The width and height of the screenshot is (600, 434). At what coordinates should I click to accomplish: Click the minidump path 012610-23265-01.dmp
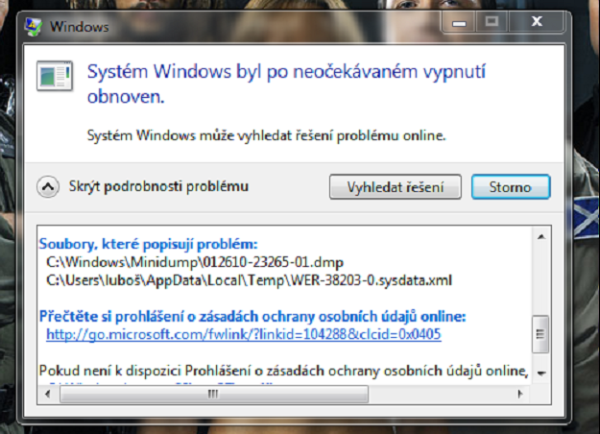[x=195, y=262]
